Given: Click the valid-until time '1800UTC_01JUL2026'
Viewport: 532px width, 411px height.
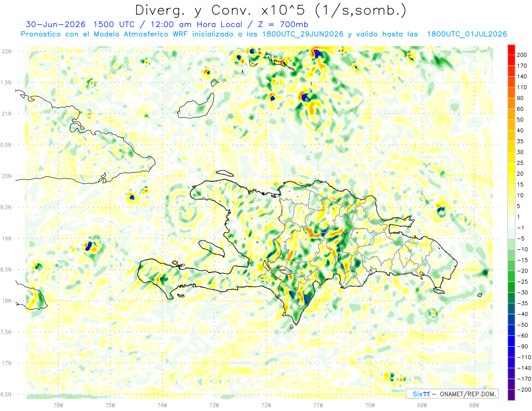Looking at the screenshot, I should (x=466, y=34).
